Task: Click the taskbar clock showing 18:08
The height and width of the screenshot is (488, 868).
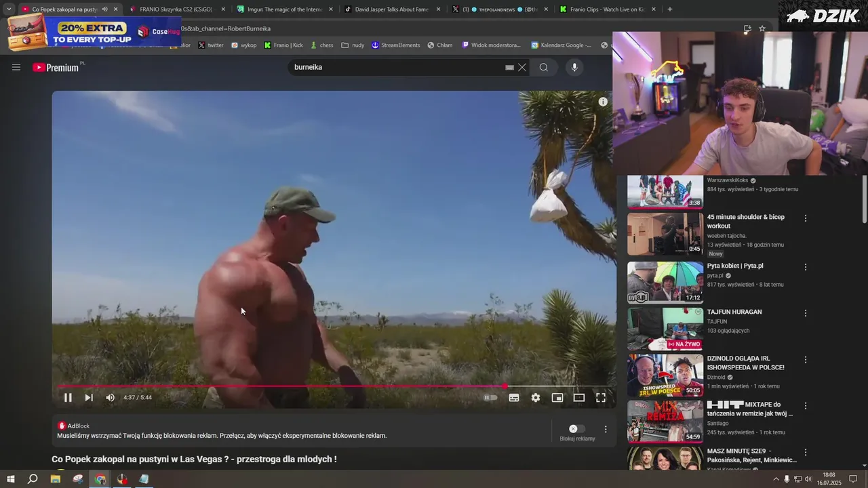Action: click(829, 479)
